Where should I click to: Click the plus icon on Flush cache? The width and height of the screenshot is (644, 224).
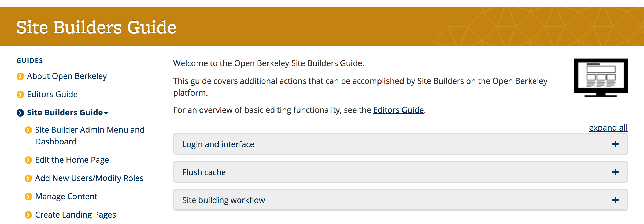[x=615, y=172]
